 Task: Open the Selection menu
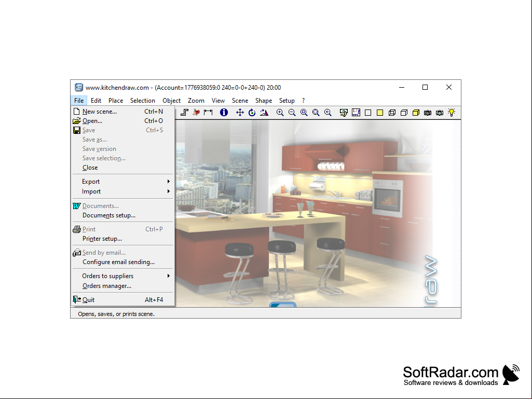pyautogui.click(x=143, y=101)
